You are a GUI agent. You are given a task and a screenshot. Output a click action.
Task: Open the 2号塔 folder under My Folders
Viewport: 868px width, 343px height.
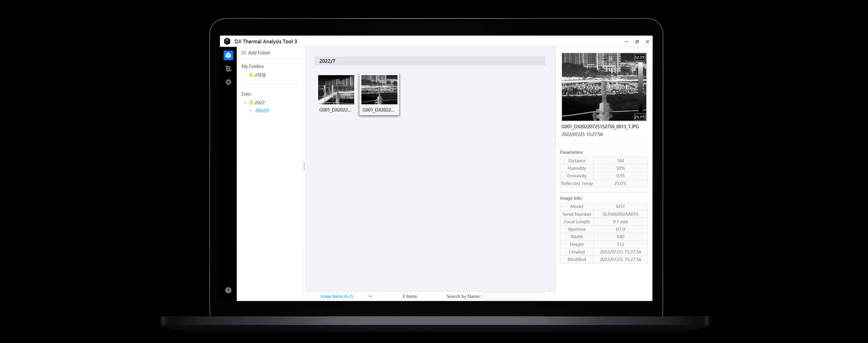260,75
